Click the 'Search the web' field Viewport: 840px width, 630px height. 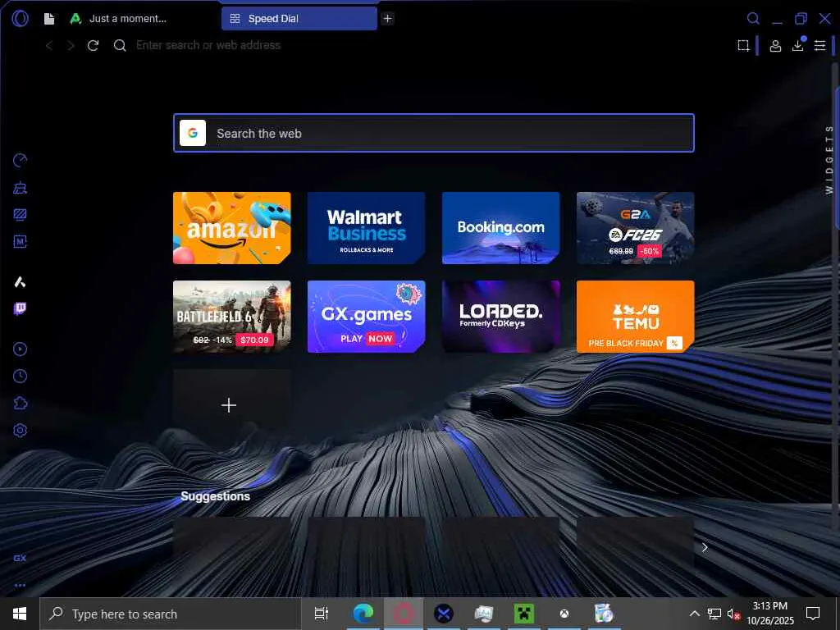point(434,133)
